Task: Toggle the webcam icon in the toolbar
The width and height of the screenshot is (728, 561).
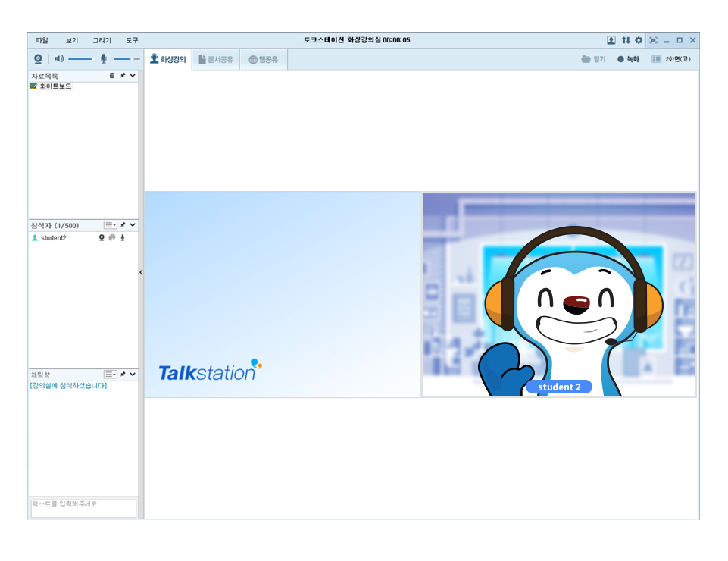Action: pos(38,59)
